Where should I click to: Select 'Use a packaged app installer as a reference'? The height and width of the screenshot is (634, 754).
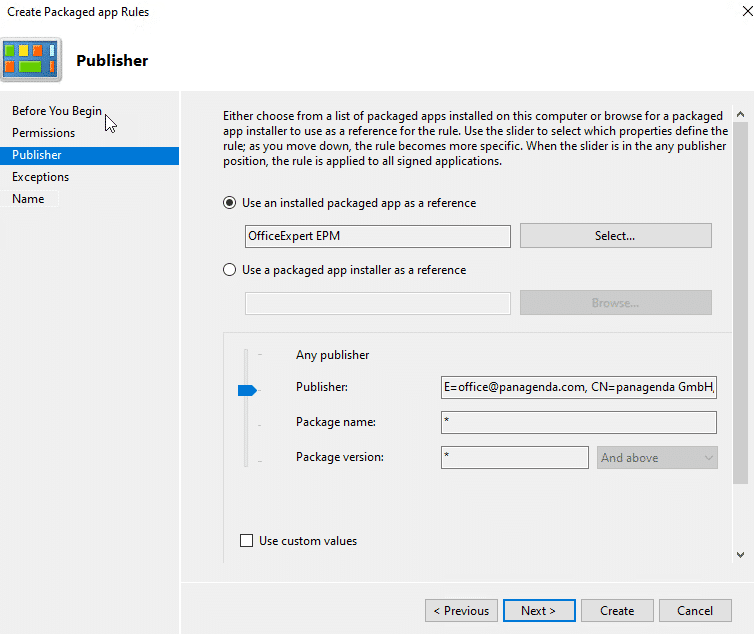(x=229, y=270)
